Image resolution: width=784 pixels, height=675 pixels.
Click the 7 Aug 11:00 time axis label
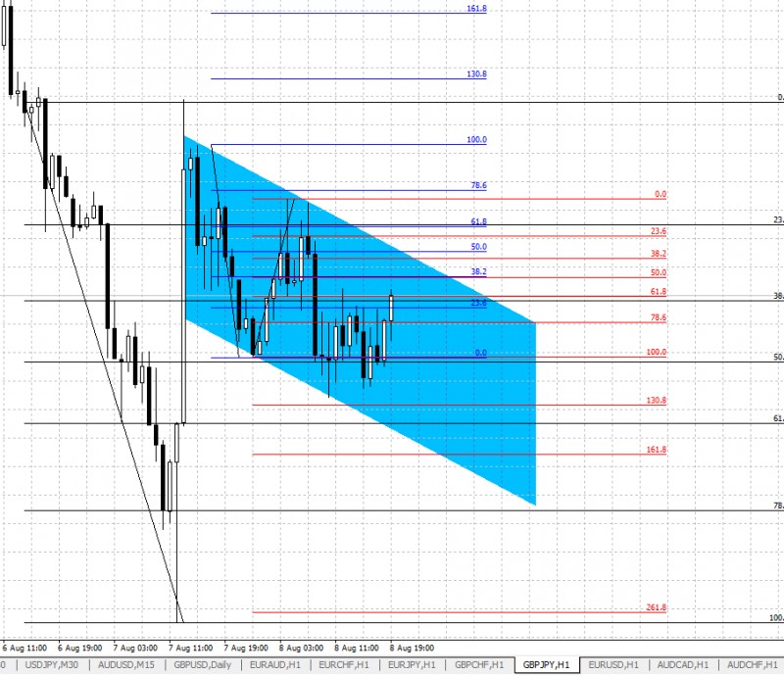tap(192, 648)
